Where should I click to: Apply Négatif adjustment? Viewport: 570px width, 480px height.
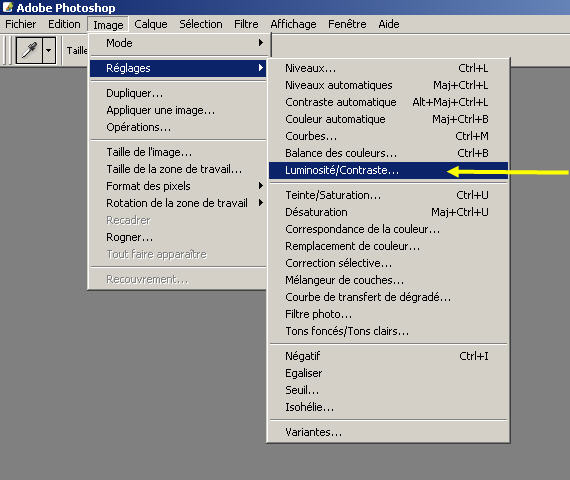coord(388,356)
